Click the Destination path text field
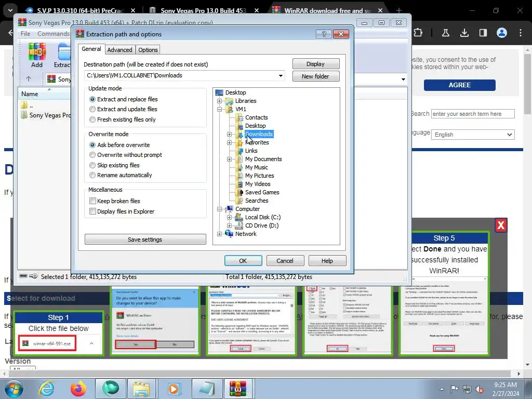The height and width of the screenshot is (399, 532). click(181, 76)
